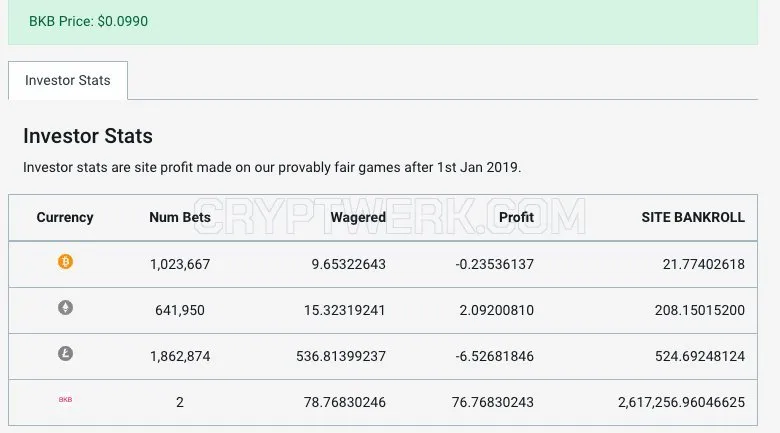Image resolution: width=780 pixels, height=433 pixels.
Task: Click the SITE BANKROLL column header
Action: tap(693, 217)
